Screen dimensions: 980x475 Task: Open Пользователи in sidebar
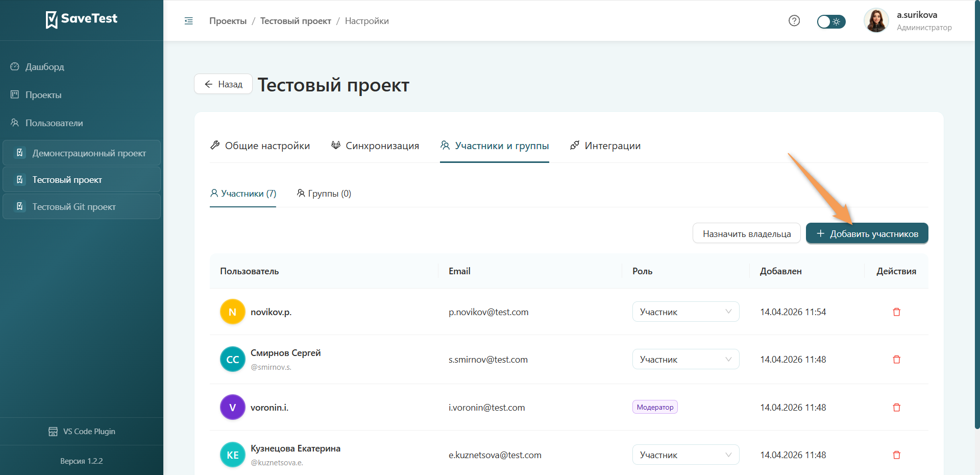(x=47, y=123)
